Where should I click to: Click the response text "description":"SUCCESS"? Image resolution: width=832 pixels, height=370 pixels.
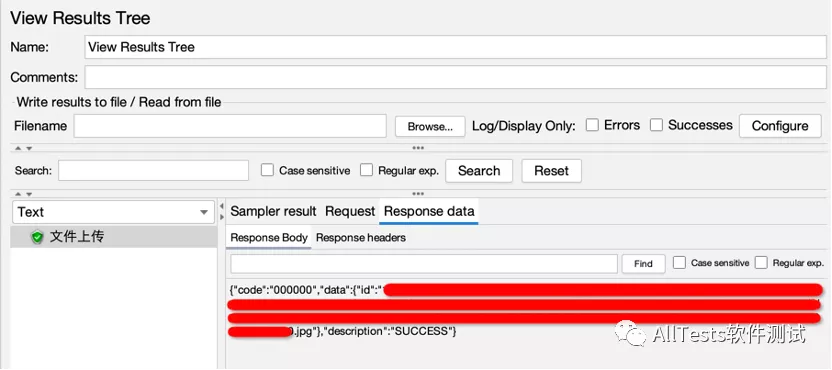(389, 332)
